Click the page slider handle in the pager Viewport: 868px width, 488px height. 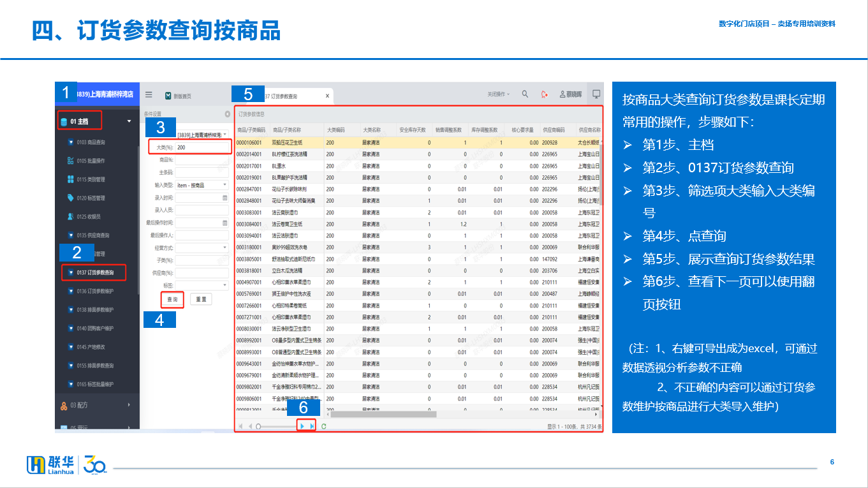(258, 426)
